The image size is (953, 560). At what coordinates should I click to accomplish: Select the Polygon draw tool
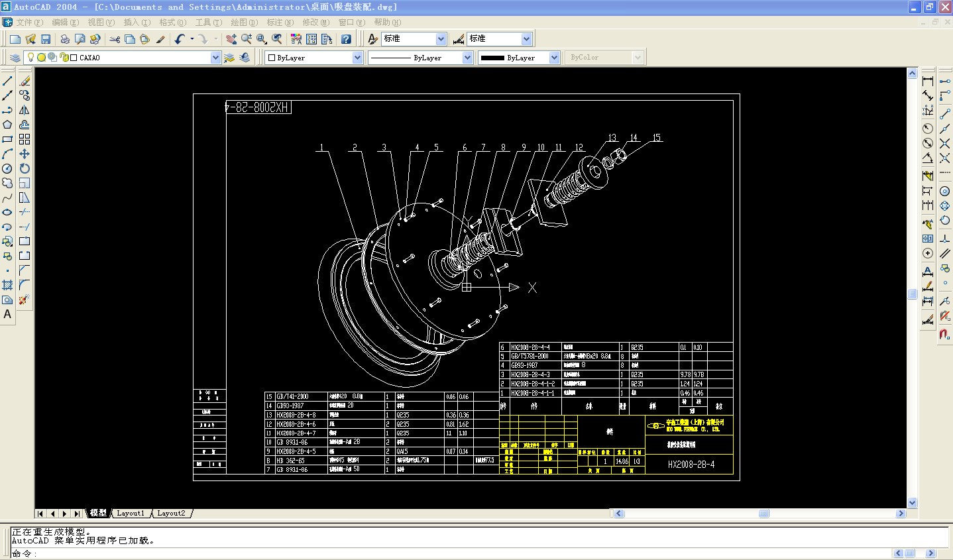(x=7, y=125)
